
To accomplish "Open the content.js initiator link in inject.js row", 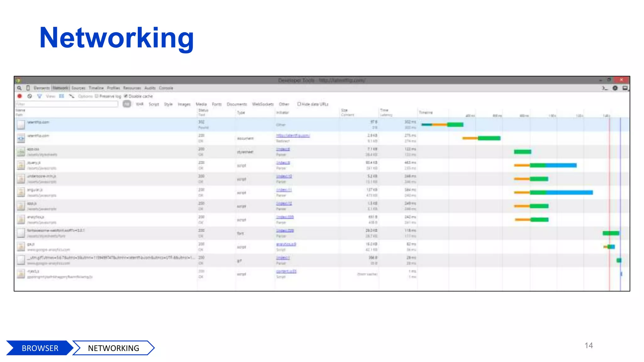I will (x=286, y=271).
